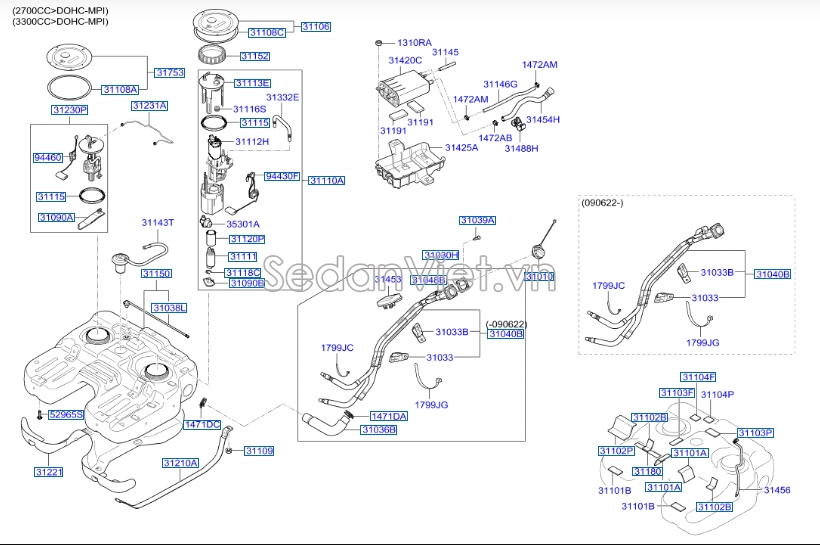Click the 31150 part number

156,273
